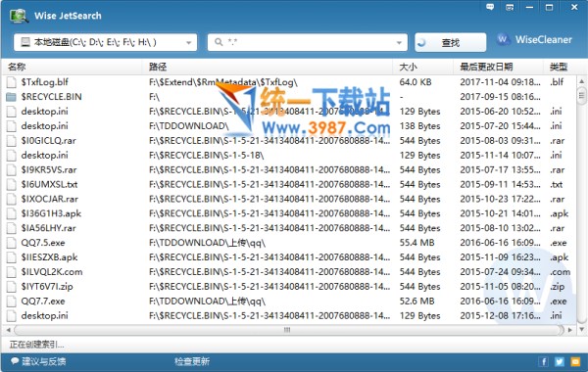Click into the search keyword input field

click(x=308, y=42)
